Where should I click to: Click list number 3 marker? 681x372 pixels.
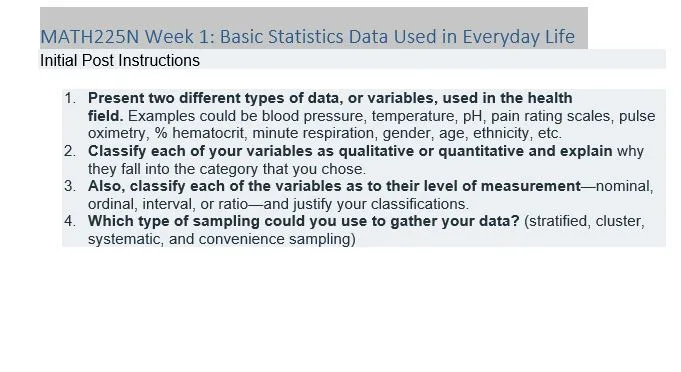(70, 186)
